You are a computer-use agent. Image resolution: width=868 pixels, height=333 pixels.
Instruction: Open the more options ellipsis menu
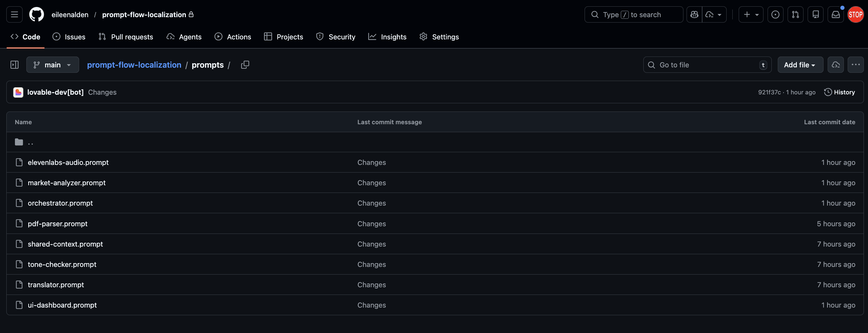click(x=855, y=65)
